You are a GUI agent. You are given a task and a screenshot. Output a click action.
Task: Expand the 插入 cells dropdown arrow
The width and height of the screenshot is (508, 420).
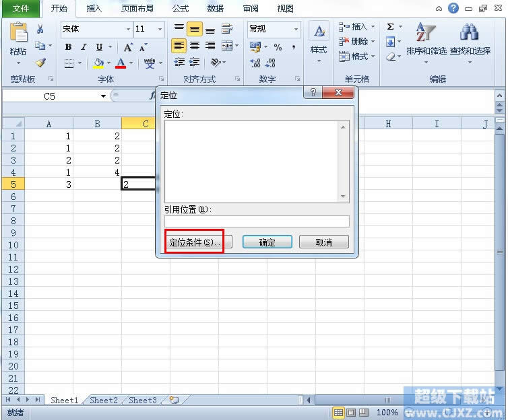(373, 26)
